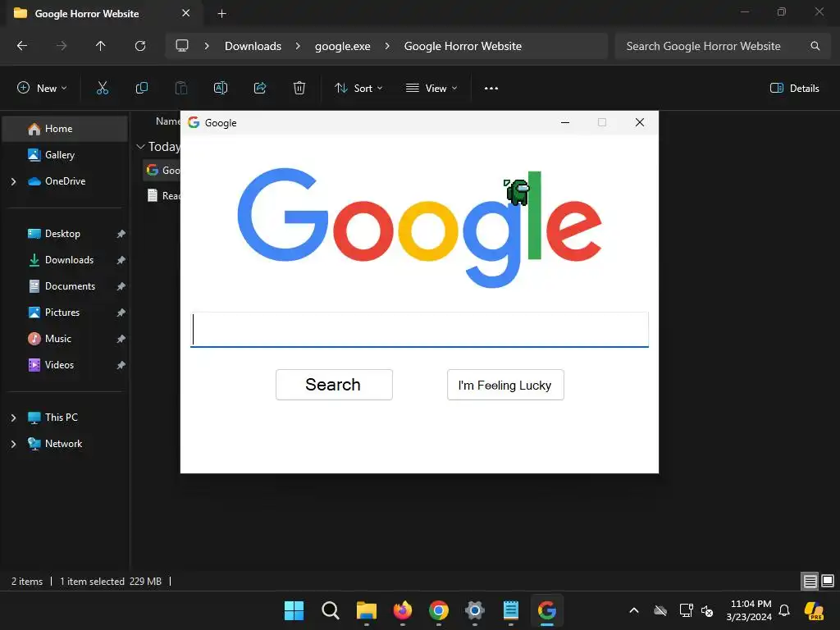This screenshot has width=840, height=630.
Task: Click the cloud sync-off icon in system tray
Action: 660,610
